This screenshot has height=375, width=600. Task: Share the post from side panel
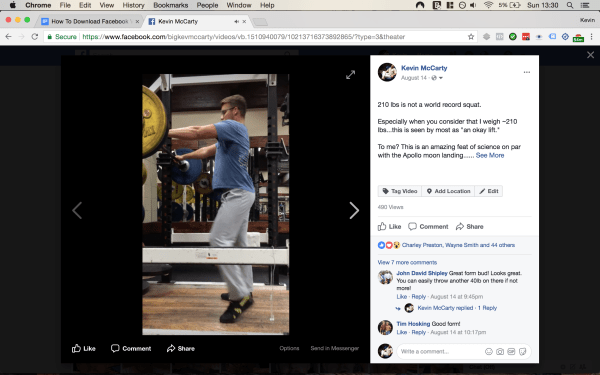tap(470, 227)
